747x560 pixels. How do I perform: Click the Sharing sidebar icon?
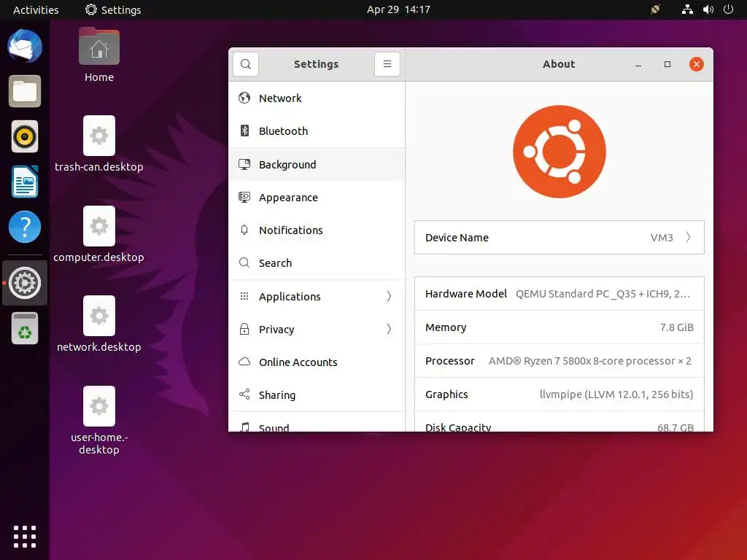click(244, 394)
